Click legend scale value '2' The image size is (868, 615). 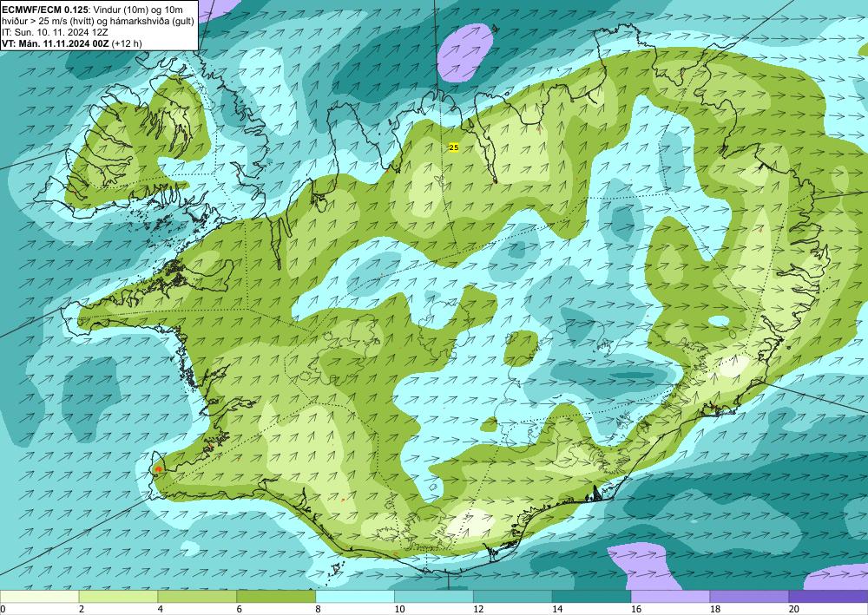click(82, 609)
